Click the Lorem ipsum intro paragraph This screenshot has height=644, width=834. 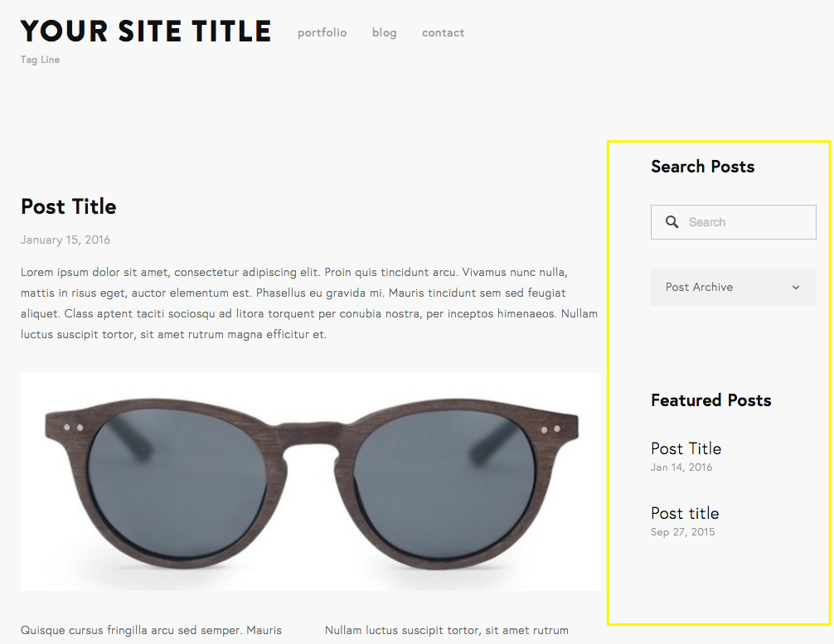(308, 303)
